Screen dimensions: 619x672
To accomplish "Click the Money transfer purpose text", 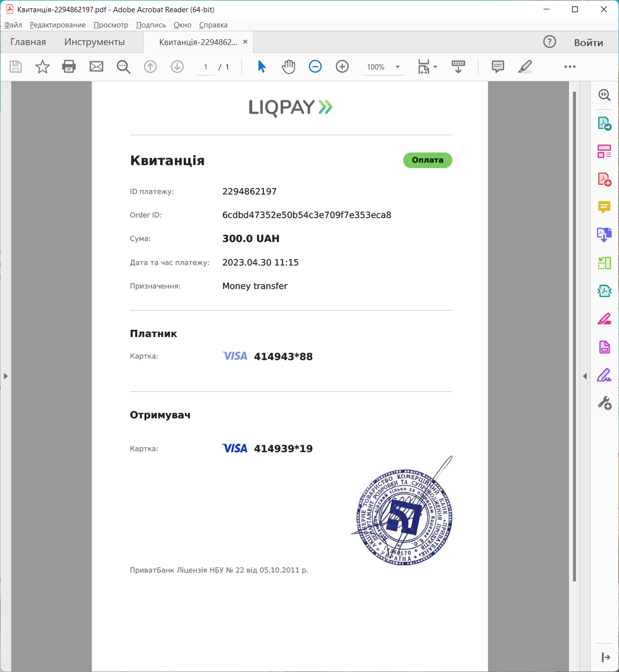I will 255,286.
